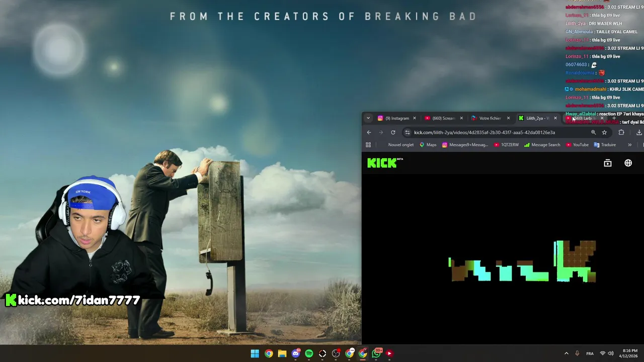Open WhatsApp from the taskbar

(x=376, y=353)
